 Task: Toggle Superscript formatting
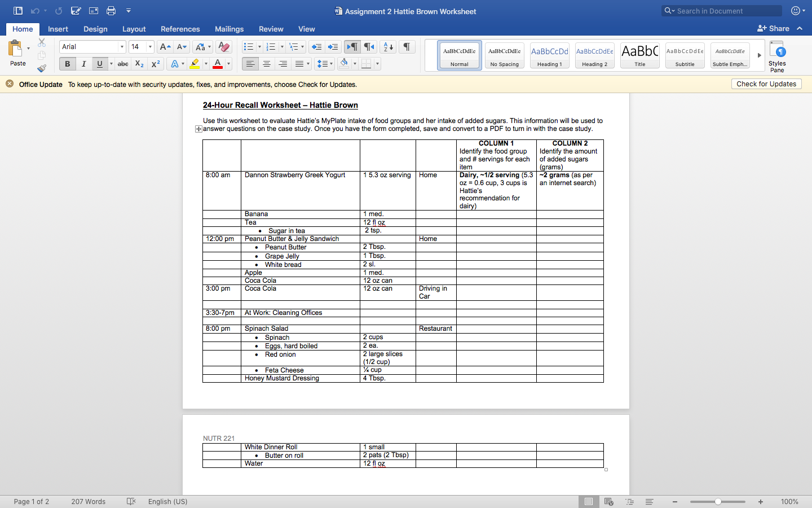click(x=156, y=64)
